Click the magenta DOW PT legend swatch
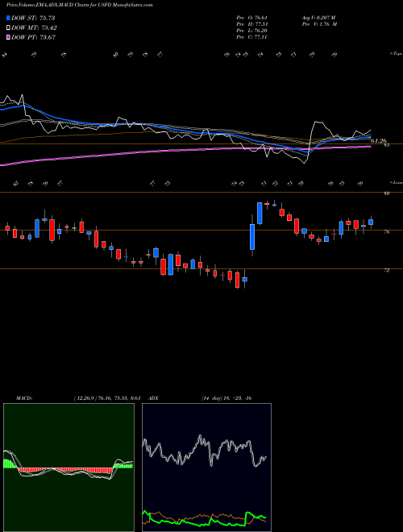Image resolution: width=403 pixels, height=532 pixels. (x=9, y=37)
